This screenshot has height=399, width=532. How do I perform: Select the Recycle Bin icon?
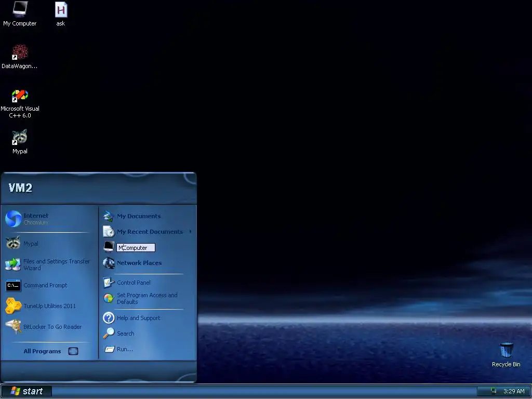(506, 354)
